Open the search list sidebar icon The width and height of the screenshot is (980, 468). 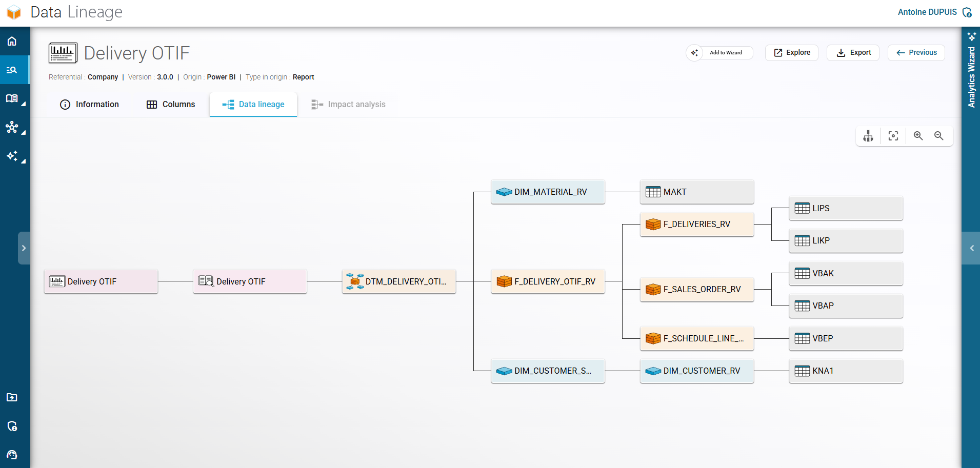[x=12, y=70]
